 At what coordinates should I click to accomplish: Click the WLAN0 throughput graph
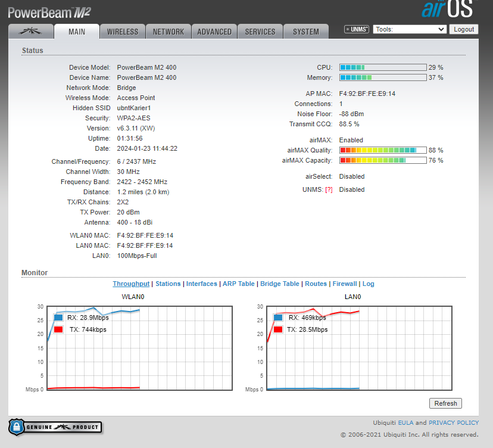[x=139, y=348]
